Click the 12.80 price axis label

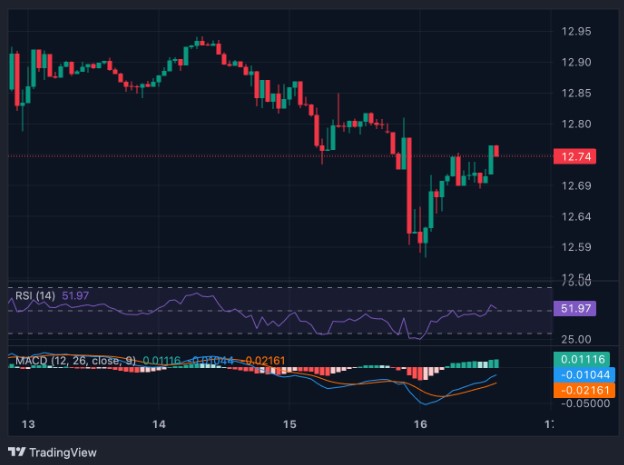pyautogui.click(x=576, y=124)
